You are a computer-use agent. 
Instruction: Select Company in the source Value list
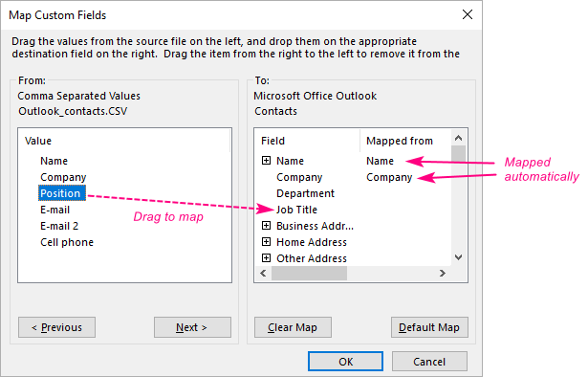63,177
